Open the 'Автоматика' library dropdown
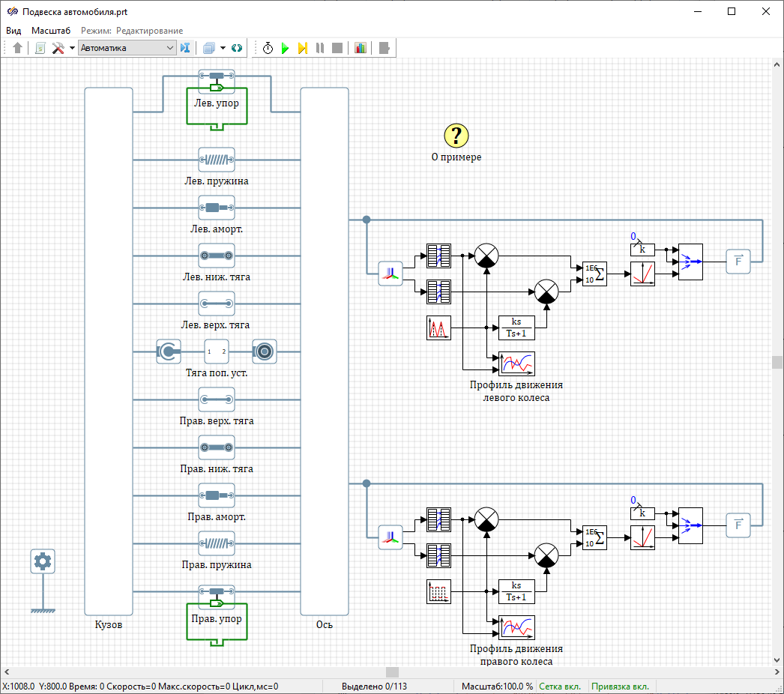The width and height of the screenshot is (784, 694). pyautogui.click(x=127, y=48)
